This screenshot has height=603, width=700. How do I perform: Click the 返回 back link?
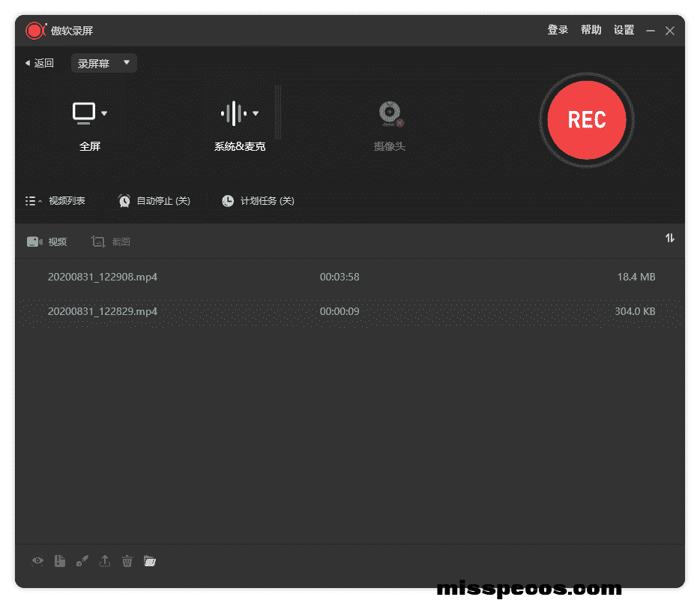40,64
